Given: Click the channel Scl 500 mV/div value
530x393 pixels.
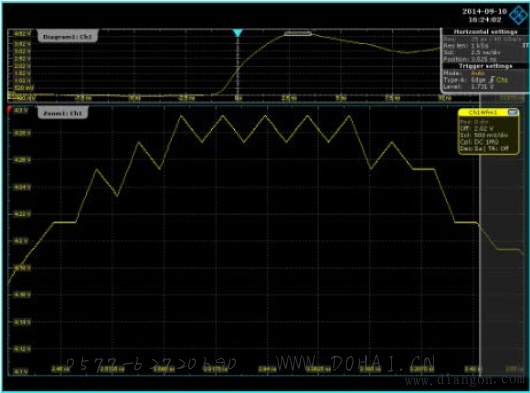Looking at the screenshot, I should click(x=490, y=135).
